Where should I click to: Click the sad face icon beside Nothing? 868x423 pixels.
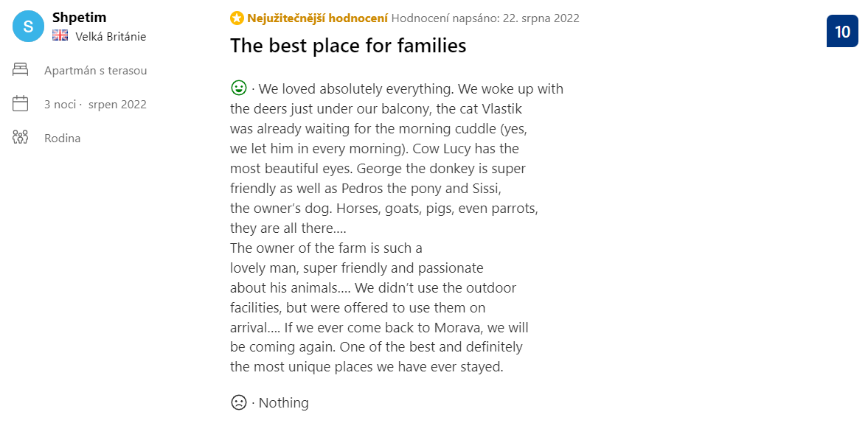(x=239, y=402)
